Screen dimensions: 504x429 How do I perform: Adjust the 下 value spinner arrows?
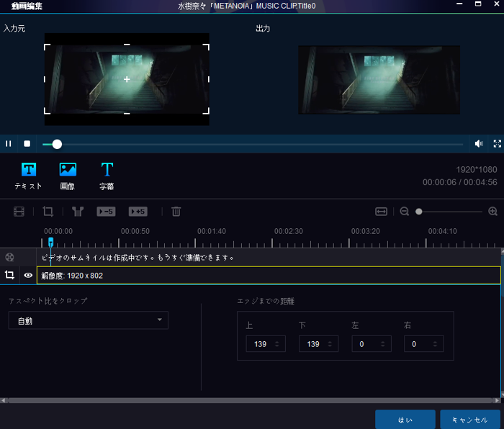coord(330,344)
